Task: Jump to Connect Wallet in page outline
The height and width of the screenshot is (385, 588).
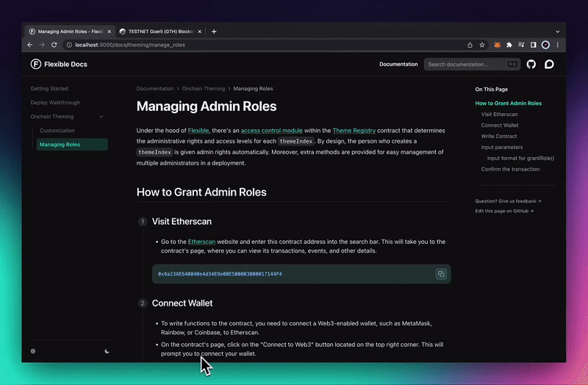Action: [x=500, y=125]
